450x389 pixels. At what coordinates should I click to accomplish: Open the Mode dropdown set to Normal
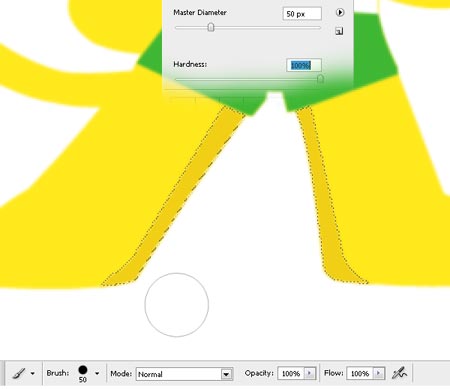pos(185,374)
